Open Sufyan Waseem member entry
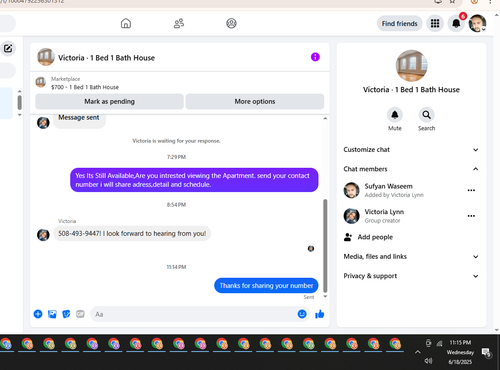The height and width of the screenshot is (370, 500). tap(388, 190)
